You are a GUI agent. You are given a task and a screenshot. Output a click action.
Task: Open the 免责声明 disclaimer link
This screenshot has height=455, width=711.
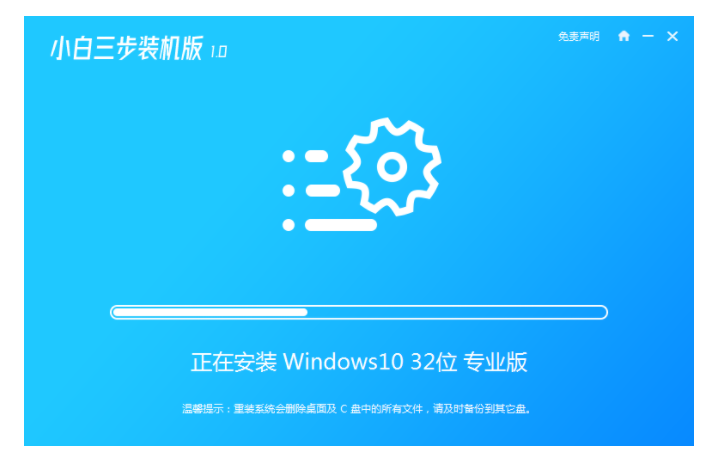click(x=578, y=36)
